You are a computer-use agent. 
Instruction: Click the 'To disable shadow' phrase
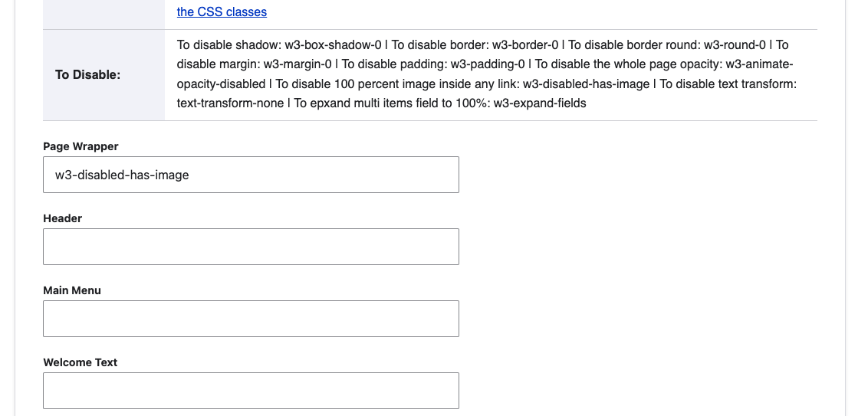[x=226, y=45]
